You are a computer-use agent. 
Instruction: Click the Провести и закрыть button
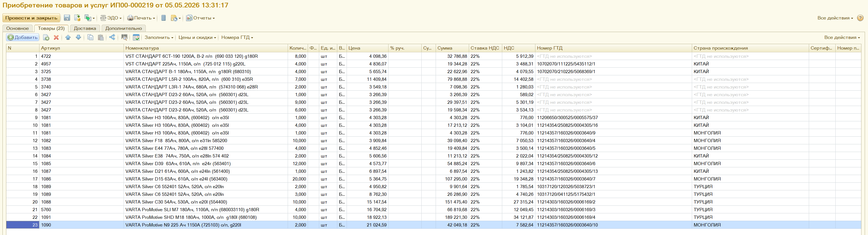click(x=31, y=18)
